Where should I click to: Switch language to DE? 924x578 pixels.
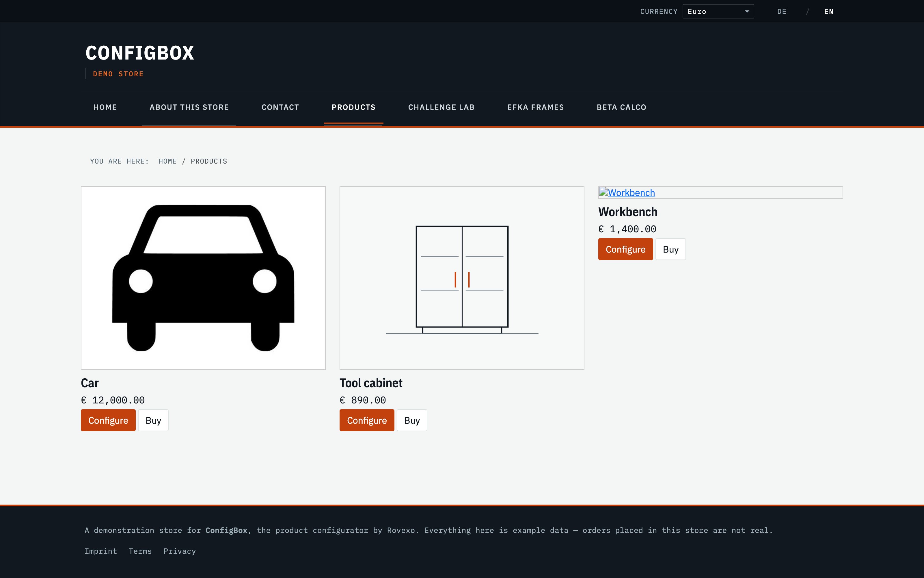[782, 12]
